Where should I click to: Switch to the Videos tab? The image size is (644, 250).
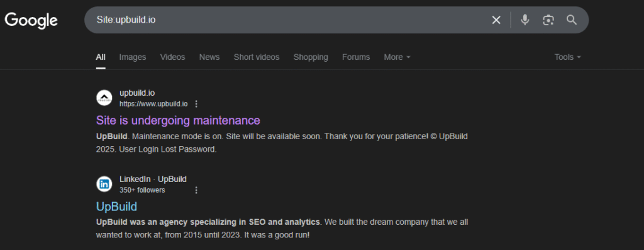[x=172, y=57]
